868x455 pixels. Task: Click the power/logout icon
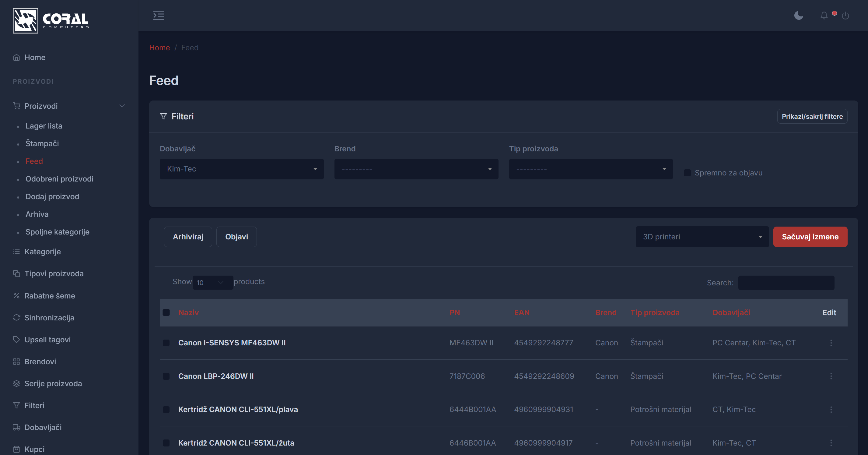(846, 15)
